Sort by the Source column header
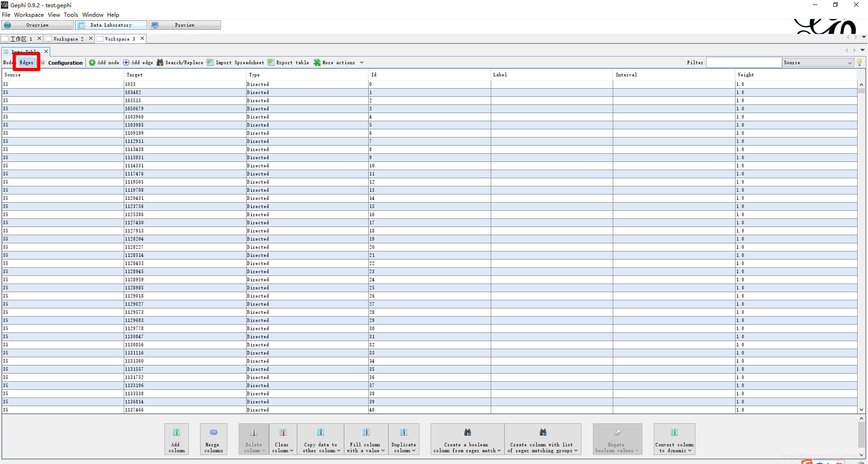Viewport: 868px width, 464px height. click(62, 75)
